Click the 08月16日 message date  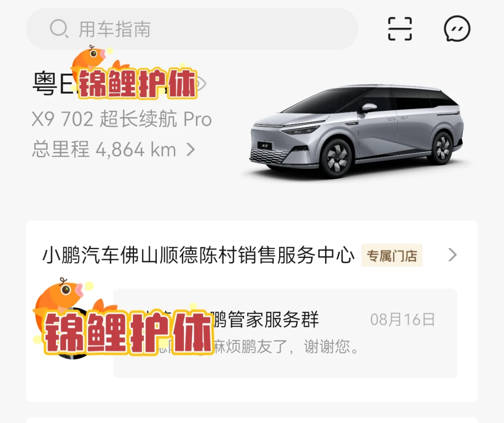point(402,320)
